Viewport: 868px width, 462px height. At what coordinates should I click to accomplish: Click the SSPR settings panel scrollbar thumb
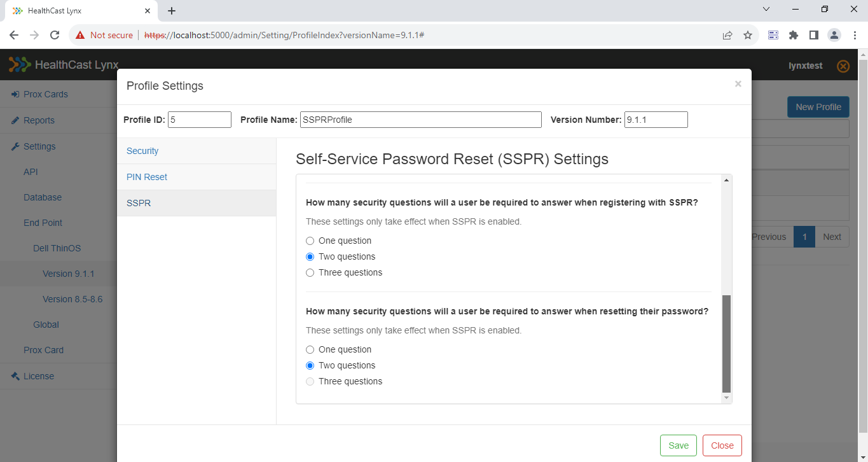(727, 344)
